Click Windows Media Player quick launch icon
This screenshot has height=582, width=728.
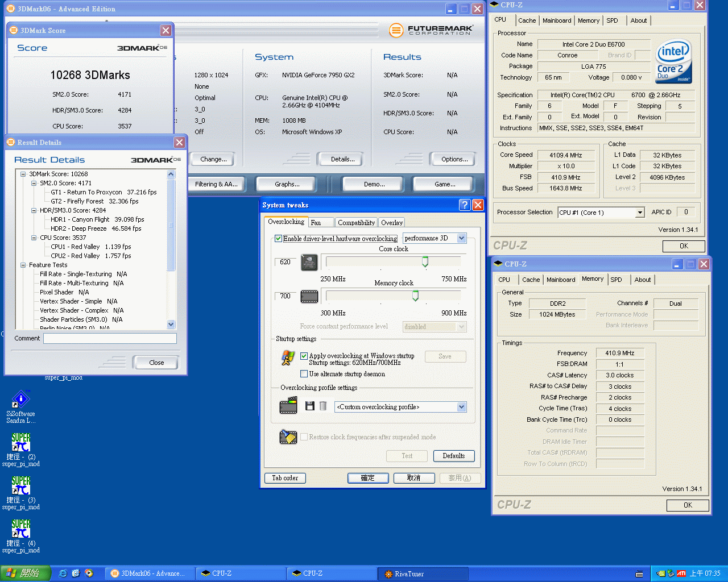89,573
